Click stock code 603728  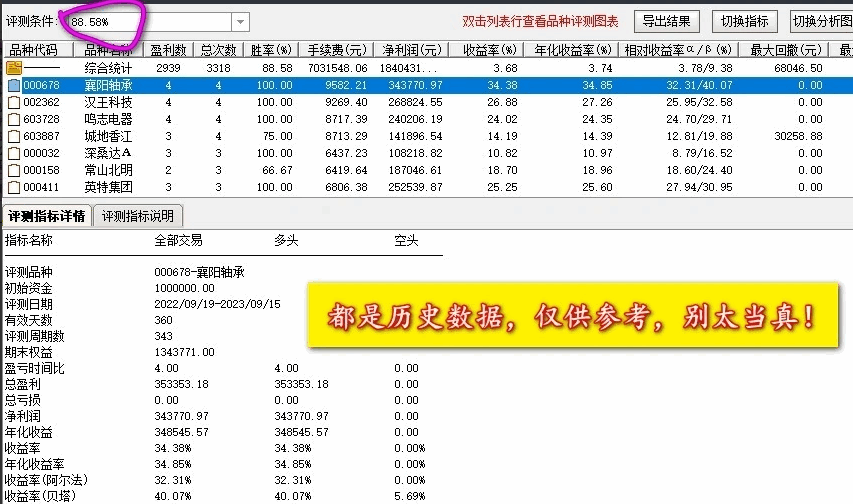41,119
